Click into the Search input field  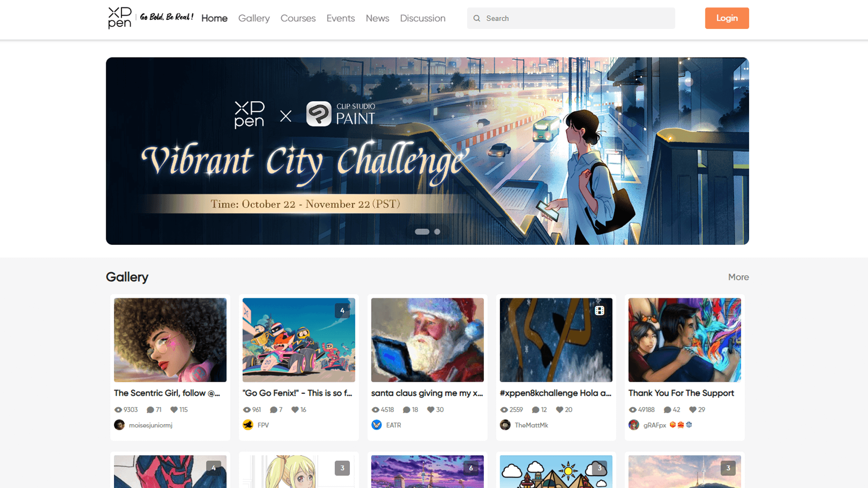pos(579,19)
